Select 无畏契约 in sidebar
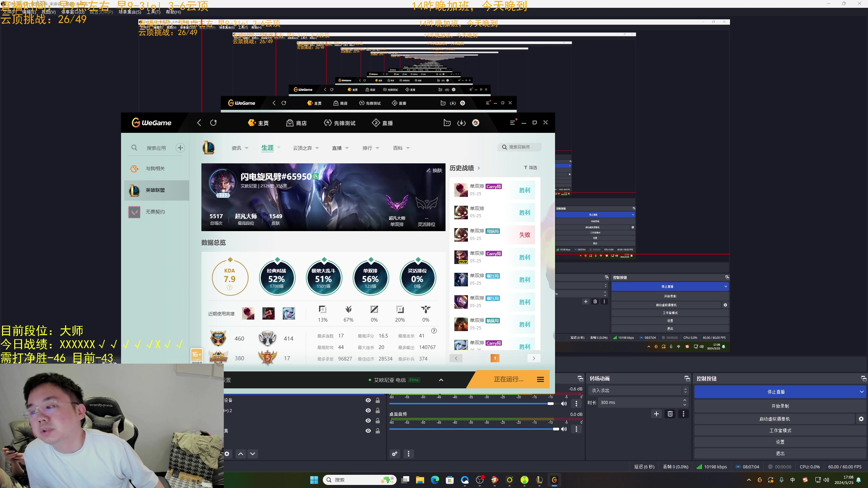This screenshot has height=488, width=868. [157, 212]
